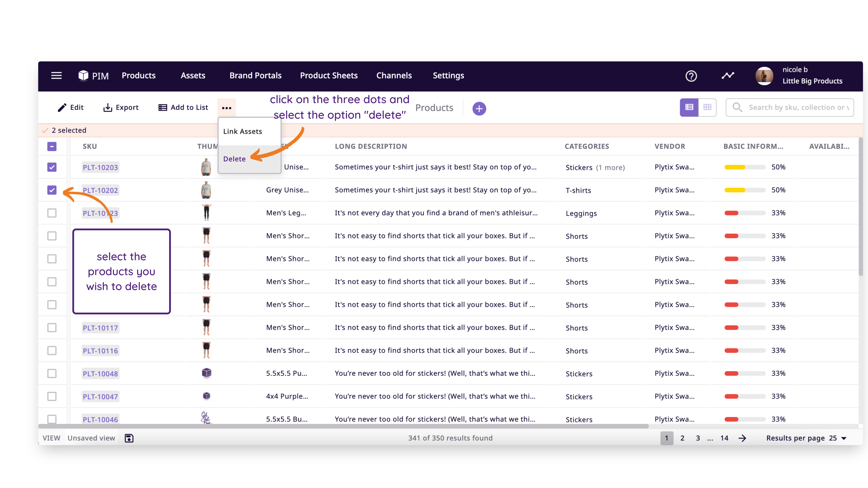Sort by Categories column header
This screenshot has height=488, width=868.
coord(587,147)
